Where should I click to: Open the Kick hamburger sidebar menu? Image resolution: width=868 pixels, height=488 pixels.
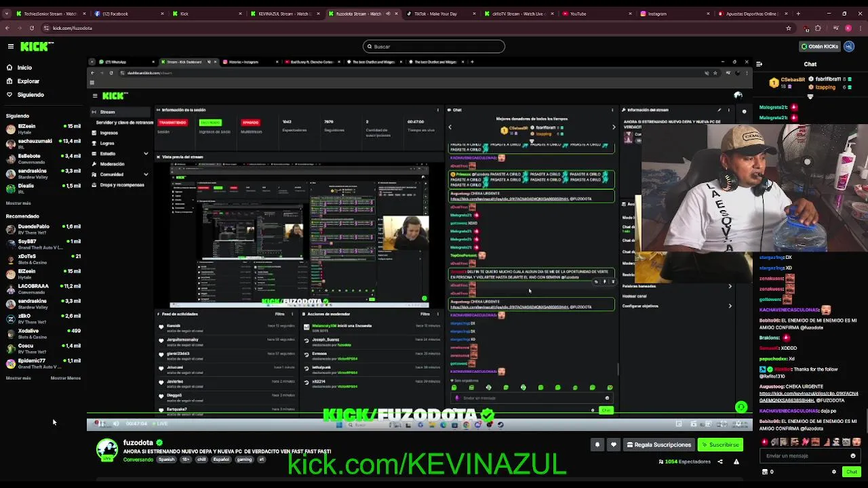pos(11,46)
